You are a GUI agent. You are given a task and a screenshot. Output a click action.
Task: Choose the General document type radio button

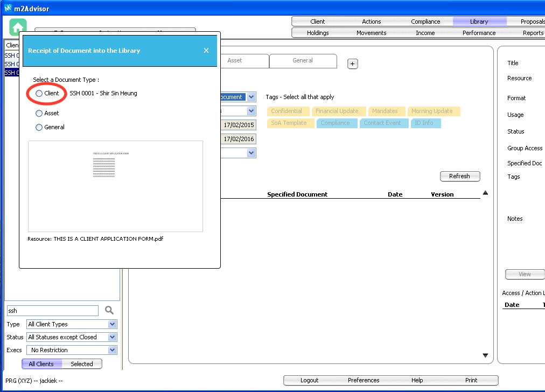tap(39, 127)
